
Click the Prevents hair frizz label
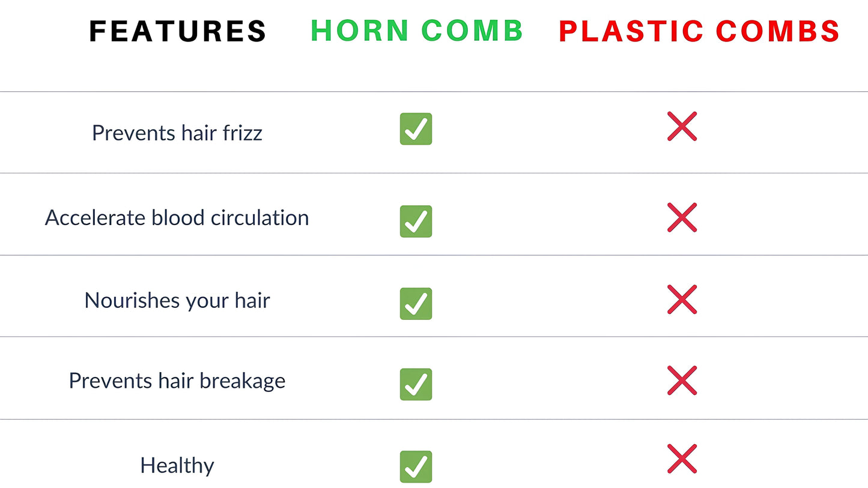pos(177,133)
